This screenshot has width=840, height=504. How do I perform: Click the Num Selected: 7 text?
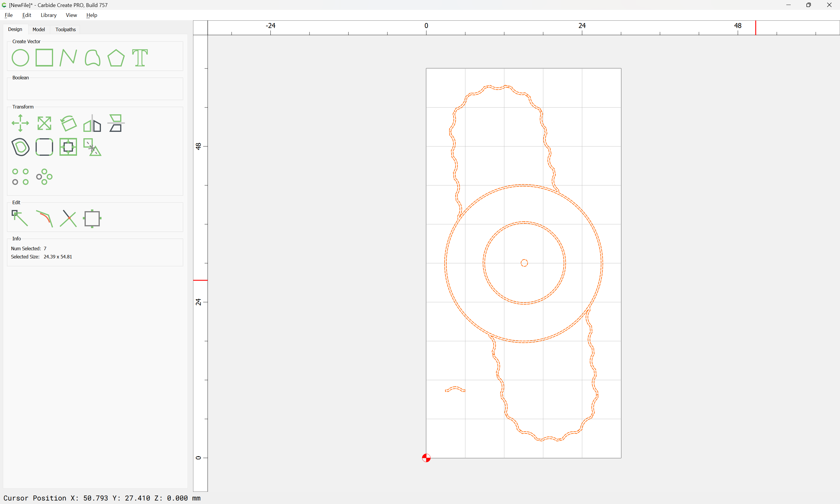click(29, 249)
